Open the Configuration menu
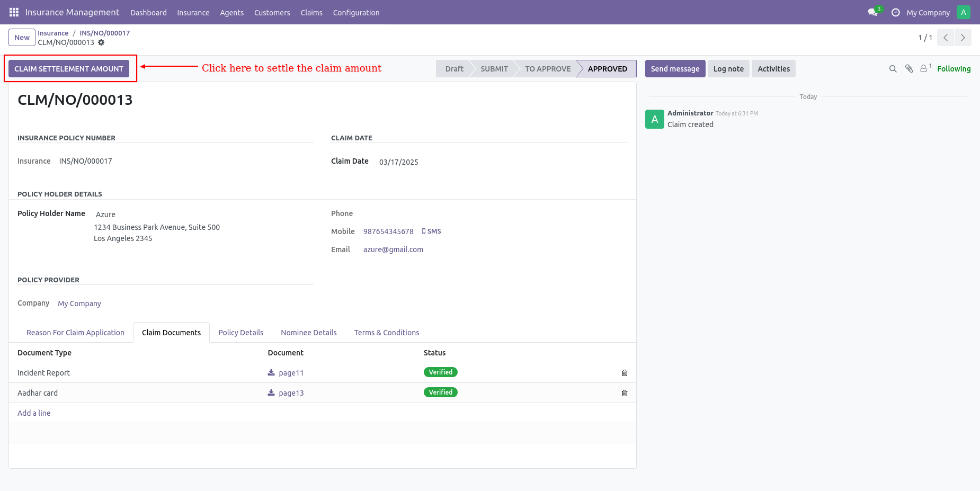The height and width of the screenshot is (491, 980). pyautogui.click(x=356, y=13)
